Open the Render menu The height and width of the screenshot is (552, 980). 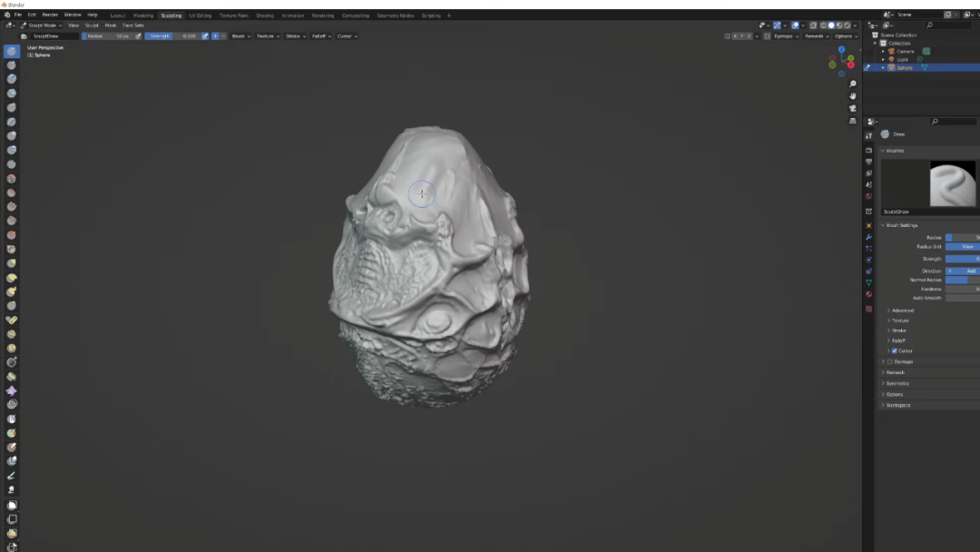[50, 15]
